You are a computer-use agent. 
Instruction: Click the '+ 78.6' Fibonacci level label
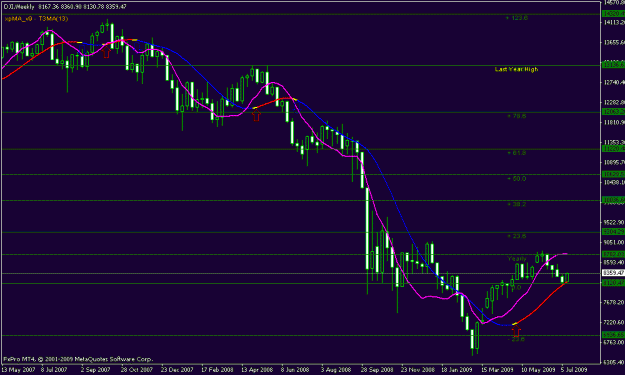tap(517, 116)
